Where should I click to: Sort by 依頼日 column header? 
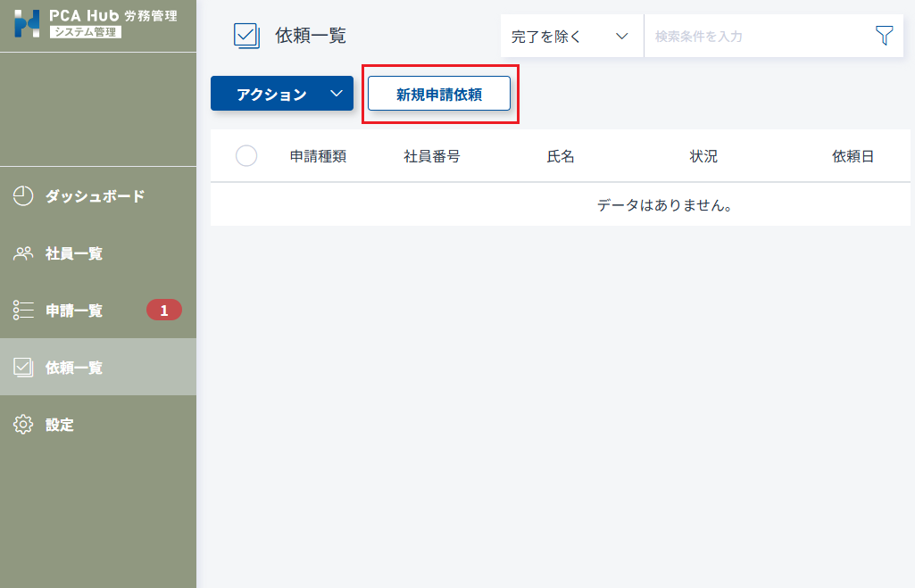[853, 156]
